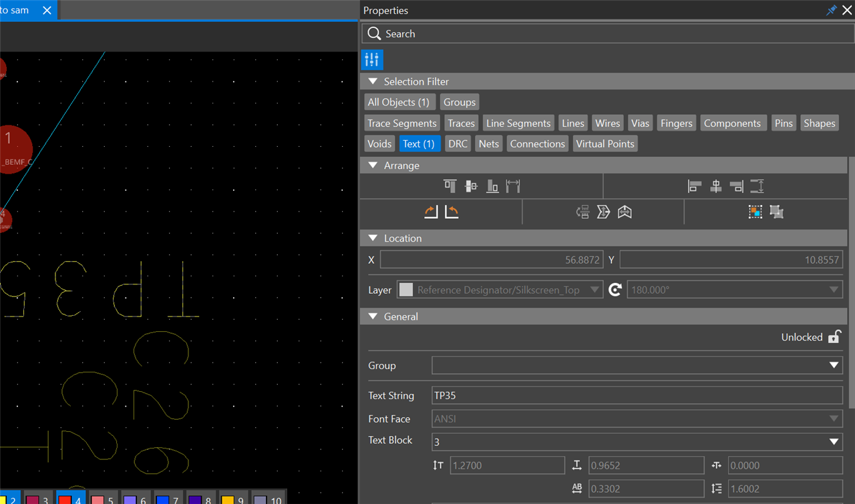Toggle the Components selection filter
Image resolution: width=855 pixels, height=504 pixels.
(x=732, y=123)
